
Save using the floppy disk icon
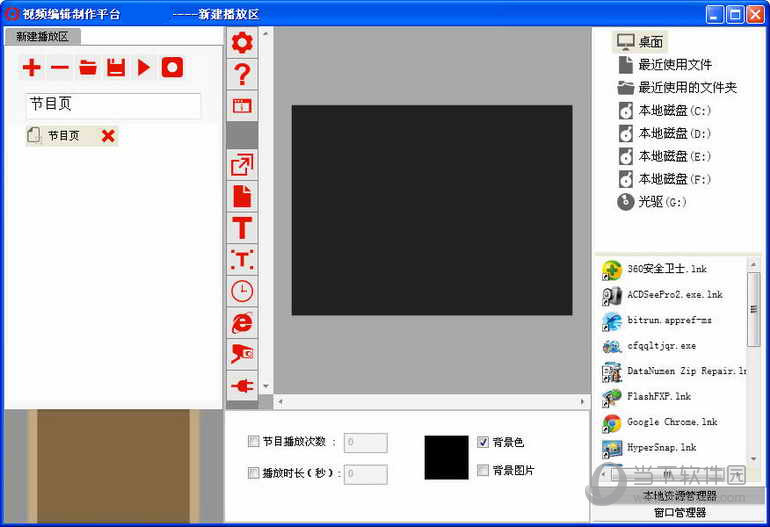pos(116,68)
